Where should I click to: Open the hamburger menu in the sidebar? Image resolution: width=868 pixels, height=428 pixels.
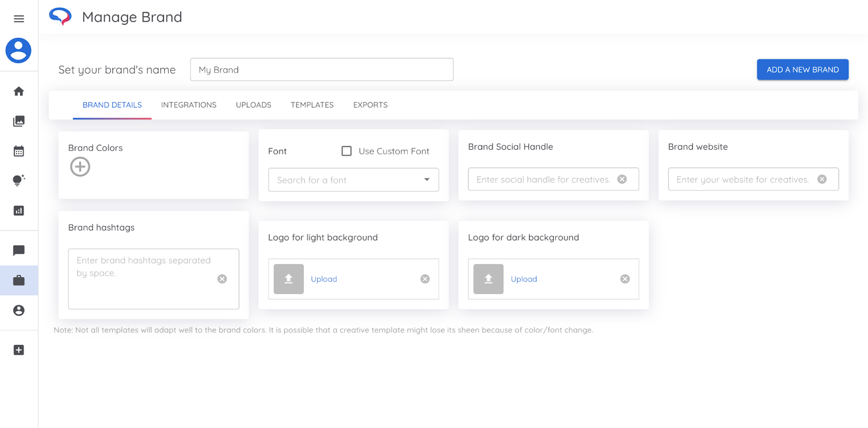pyautogui.click(x=19, y=19)
